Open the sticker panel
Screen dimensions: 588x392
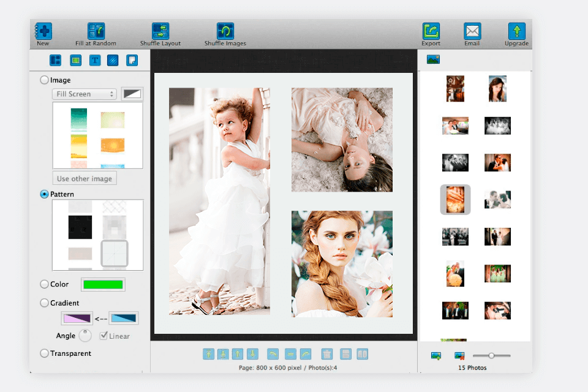click(x=132, y=60)
